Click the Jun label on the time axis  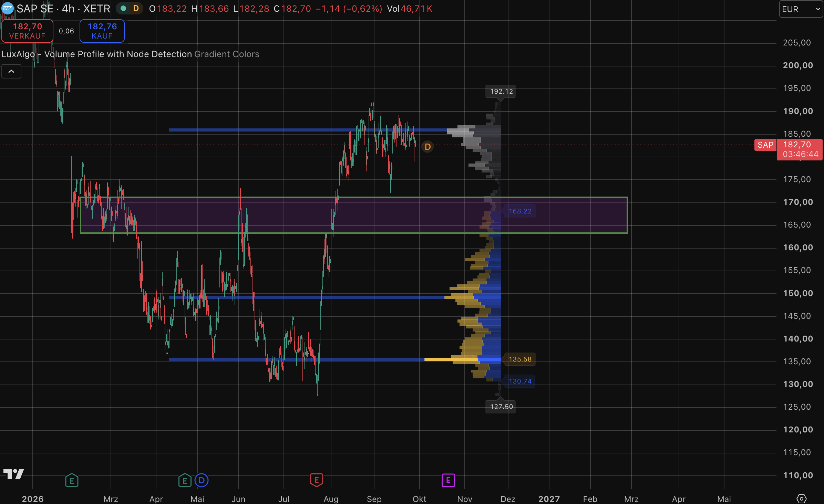(238, 499)
